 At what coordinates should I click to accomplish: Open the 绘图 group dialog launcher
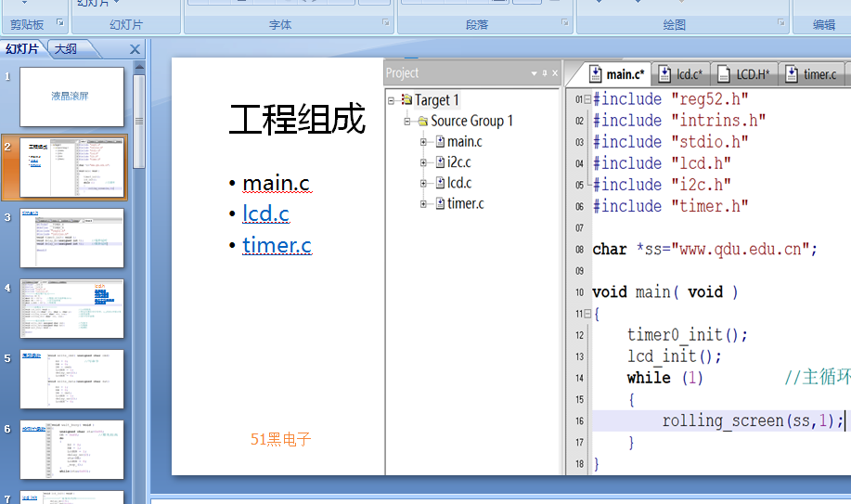point(781,22)
